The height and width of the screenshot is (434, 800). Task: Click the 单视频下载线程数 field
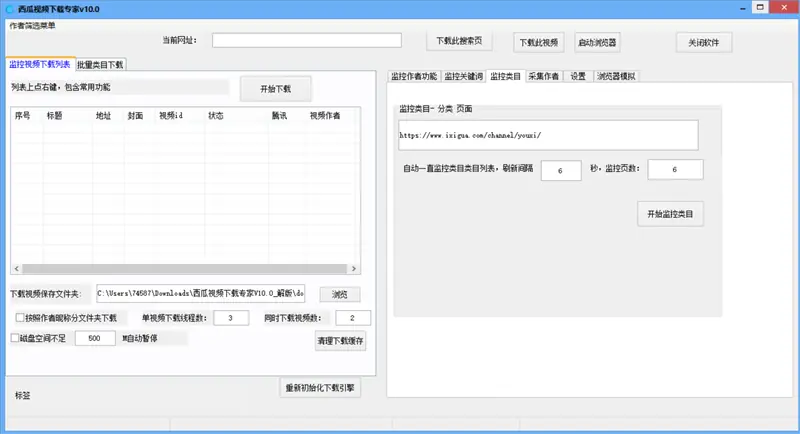point(231,318)
